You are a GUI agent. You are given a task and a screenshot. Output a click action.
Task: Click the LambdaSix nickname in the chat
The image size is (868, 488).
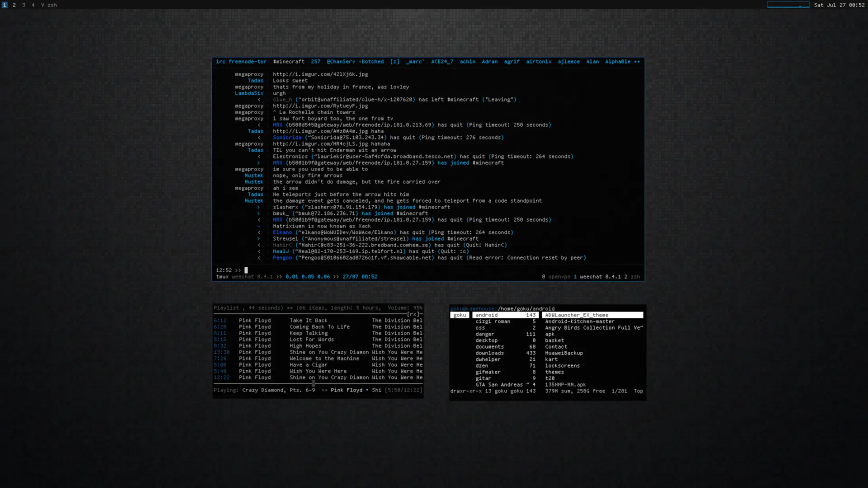click(249, 93)
